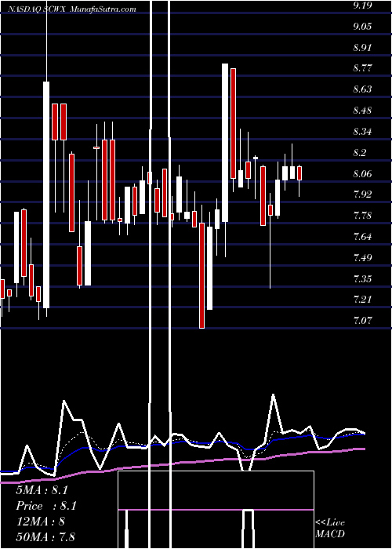Click the <<Live MACD label
Screen dimensions: 392x549
click(x=330, y=528)
